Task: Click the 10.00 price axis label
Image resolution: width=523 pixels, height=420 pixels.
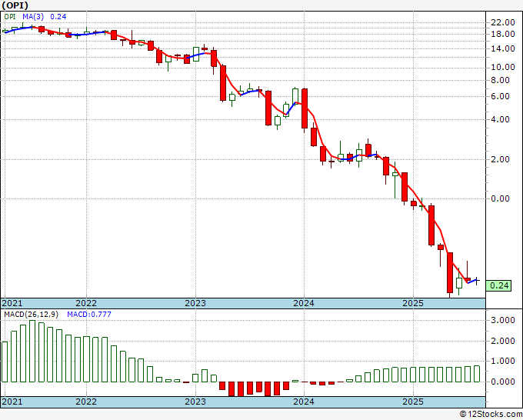Action: (503, 67)
